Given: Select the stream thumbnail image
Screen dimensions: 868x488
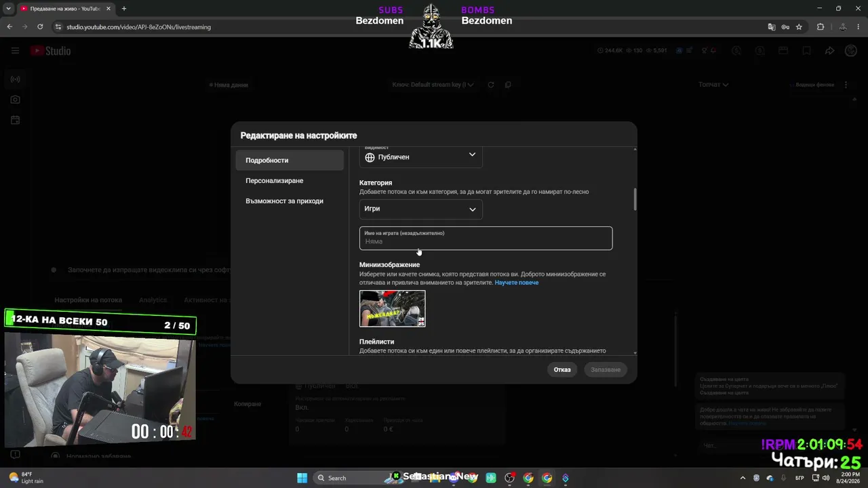Looking at the screenshot, I should click(393, 308).
